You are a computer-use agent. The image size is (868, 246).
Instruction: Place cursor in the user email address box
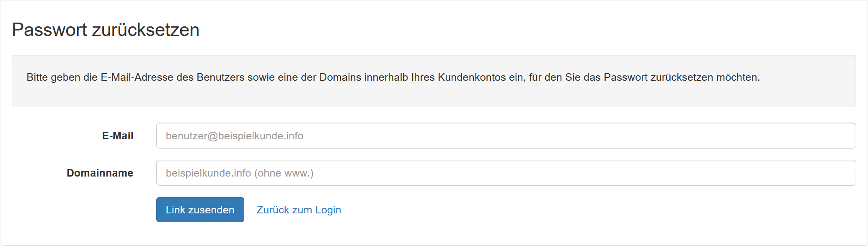506,136
